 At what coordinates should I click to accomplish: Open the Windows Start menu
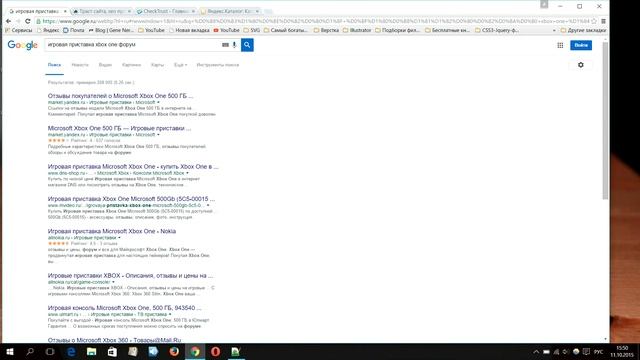click(x=10, y=351)
